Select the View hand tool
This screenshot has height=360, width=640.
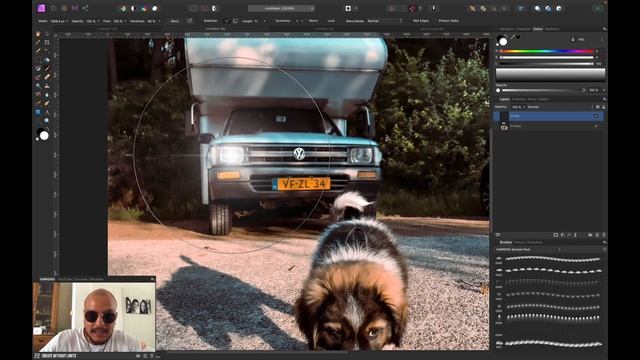click(x=38, y=34)
